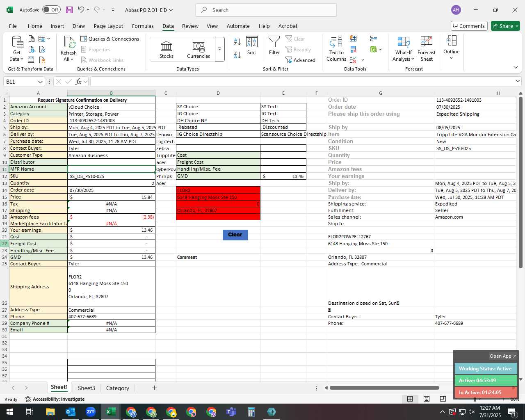Image resolution: width=525 pixels, height=420 pixels.
Task: Open the Comments pane button
Action: pyautogui.click(x=469, y=26)
